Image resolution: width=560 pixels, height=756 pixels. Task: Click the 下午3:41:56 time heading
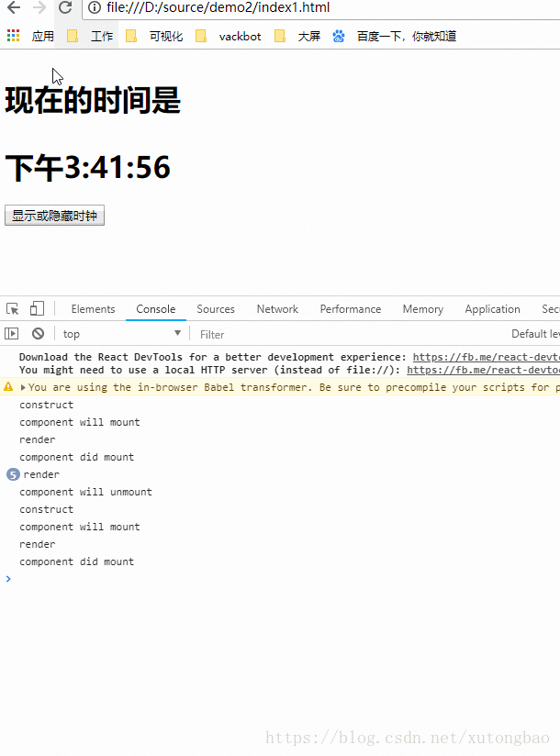(x=88, y=167)
